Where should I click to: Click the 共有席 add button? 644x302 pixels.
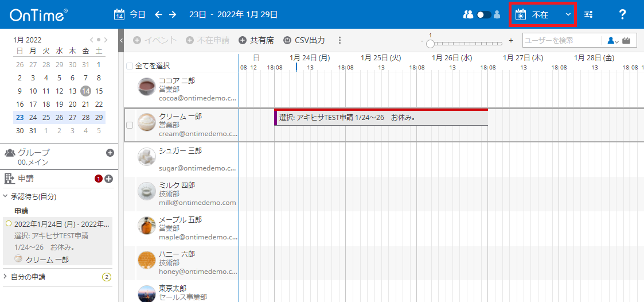coord(256,40)
